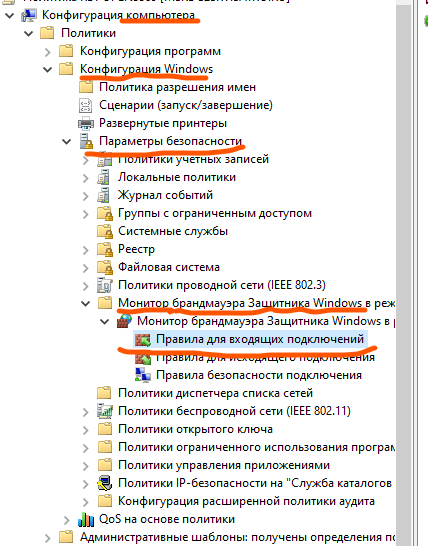Image resolution: width=428 pixels, height=546 pixels.
Task: Click the Правила безопасности подключения icon
Action: [143, 375]
